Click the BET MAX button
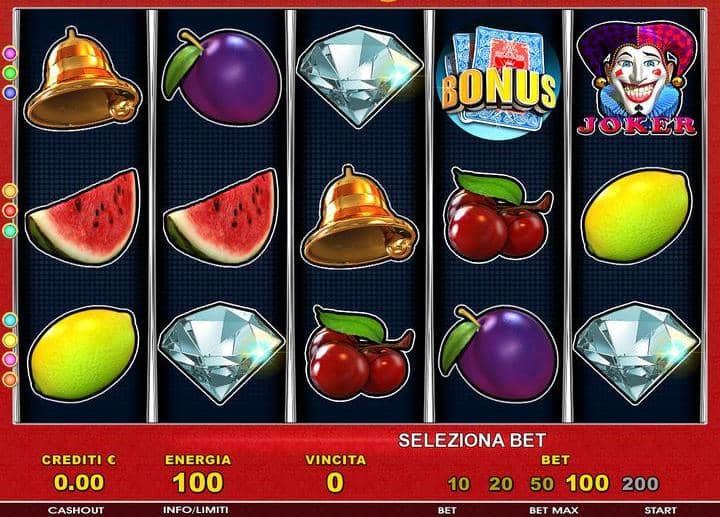 click(x=554, y=510)
